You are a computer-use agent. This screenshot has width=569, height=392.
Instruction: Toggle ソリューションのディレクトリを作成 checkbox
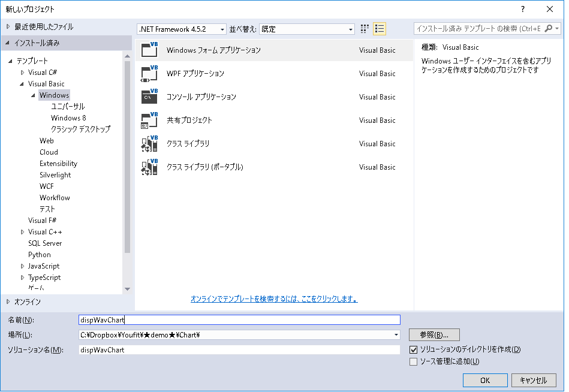413,349
